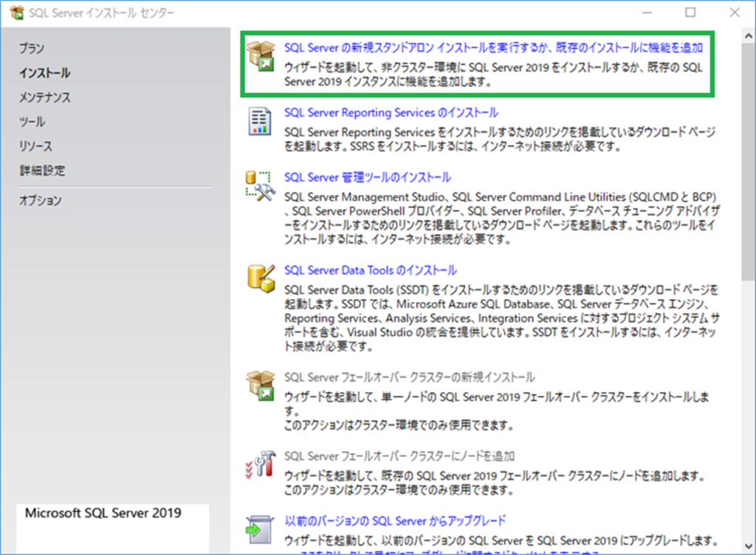The height and width of the screenshot is (555, 756).
Task: Maximize the install center window
Action: 690,13
